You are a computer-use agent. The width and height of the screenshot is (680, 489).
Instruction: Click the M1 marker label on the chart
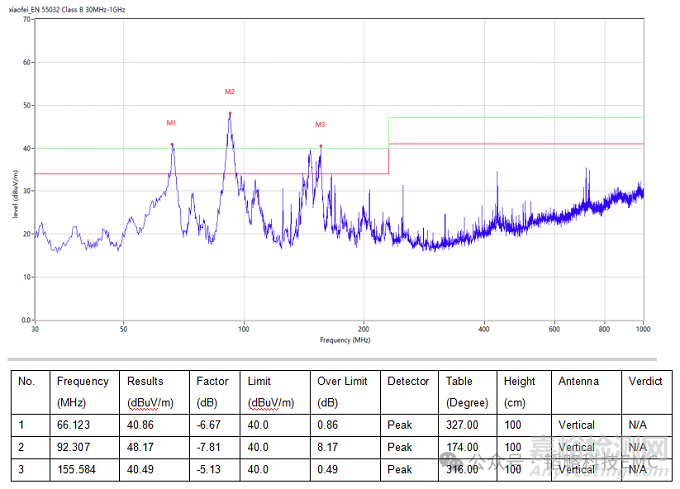171,123
